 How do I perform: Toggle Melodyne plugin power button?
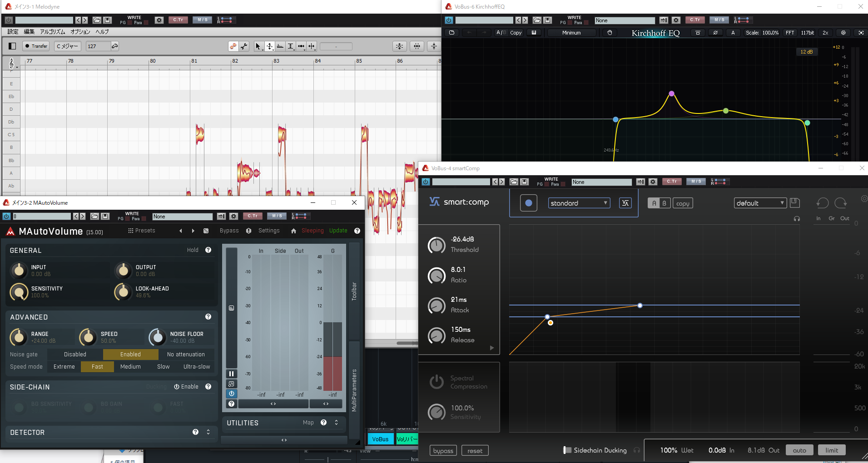[x=9, y=20]
